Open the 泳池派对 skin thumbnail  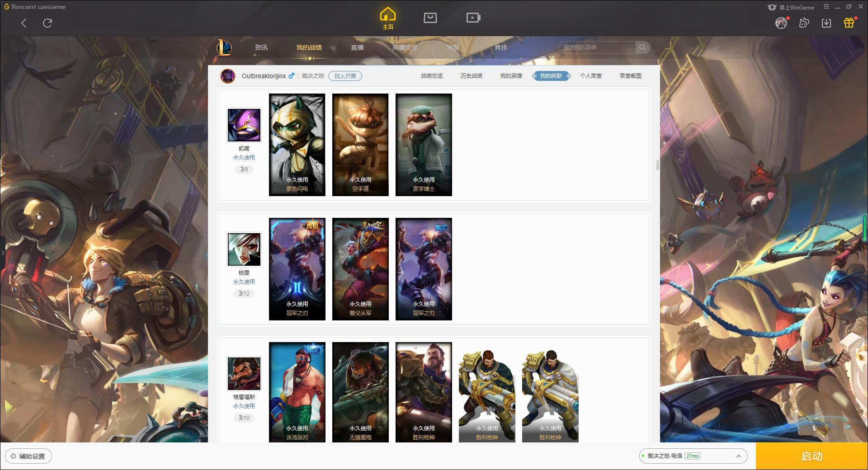[x=297, y=392]
